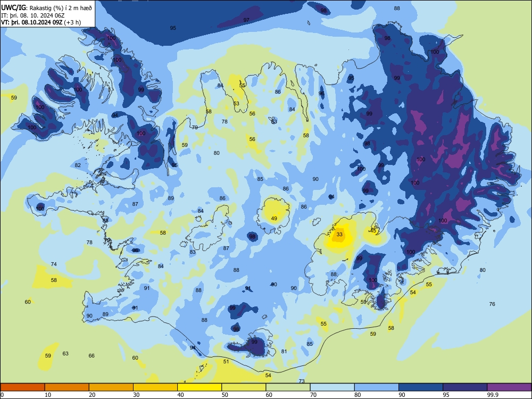Click the legend tick label 20
Screen dimensions: 532x399
click(92, 395)
